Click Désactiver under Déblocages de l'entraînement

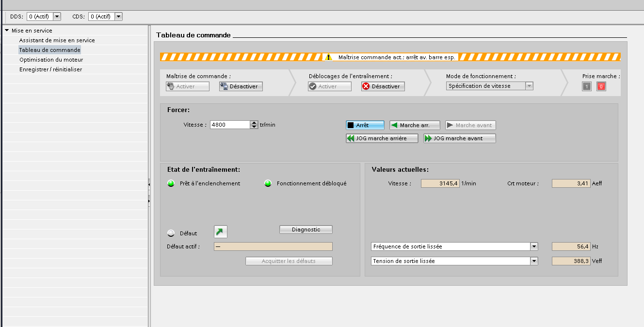pos(383,86)
